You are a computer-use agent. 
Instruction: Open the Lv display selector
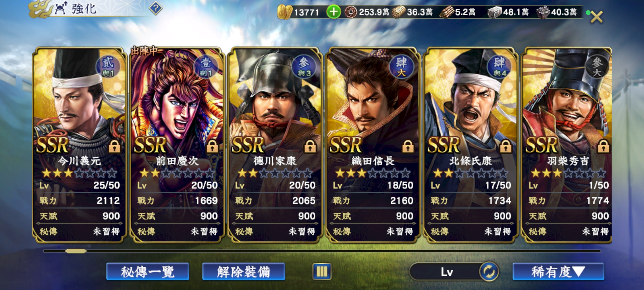pyautogui.click(x=447, y=272)
